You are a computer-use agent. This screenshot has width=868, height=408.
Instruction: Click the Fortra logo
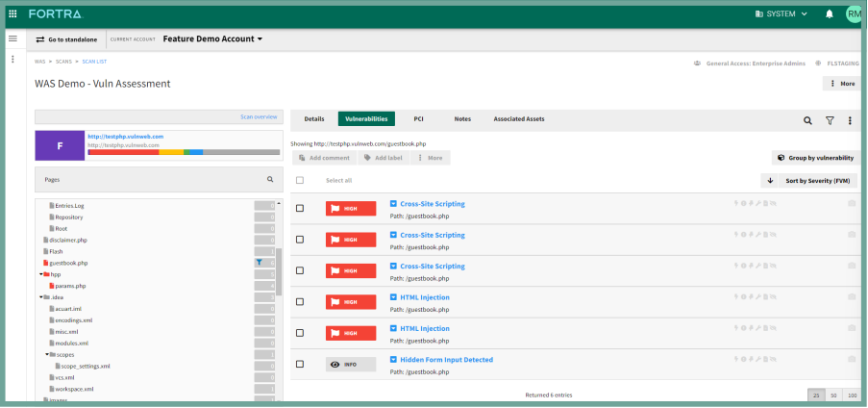tap(56, 13)
